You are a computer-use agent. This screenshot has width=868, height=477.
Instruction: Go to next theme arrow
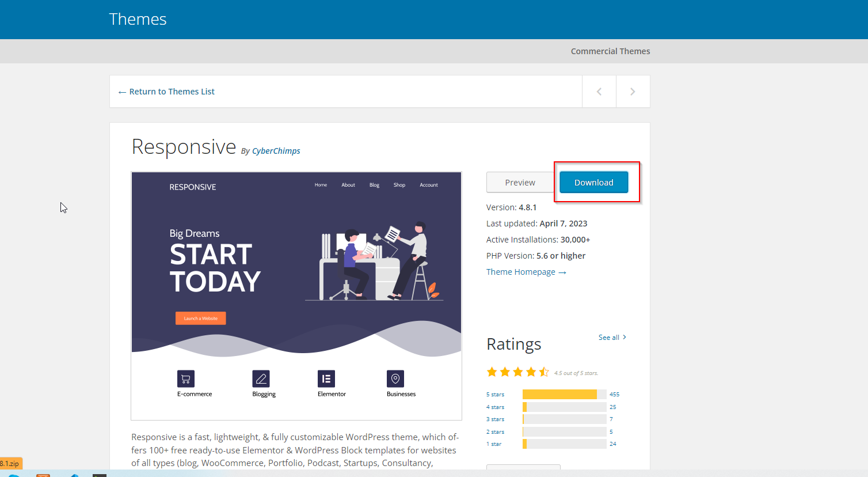click(633, 92)
